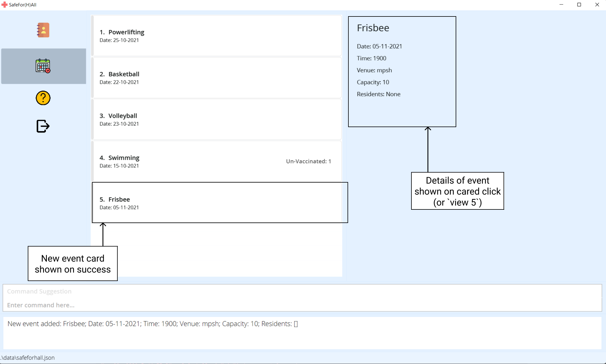
Task: Select the events calendar tab icon
Action: click(43, 66)
